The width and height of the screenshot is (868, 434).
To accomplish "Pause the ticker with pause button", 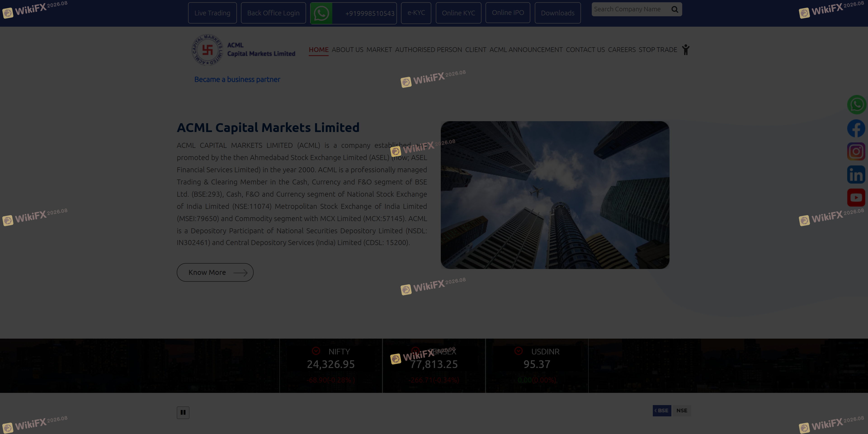I will pyautogui.click(x=183, y=413).
